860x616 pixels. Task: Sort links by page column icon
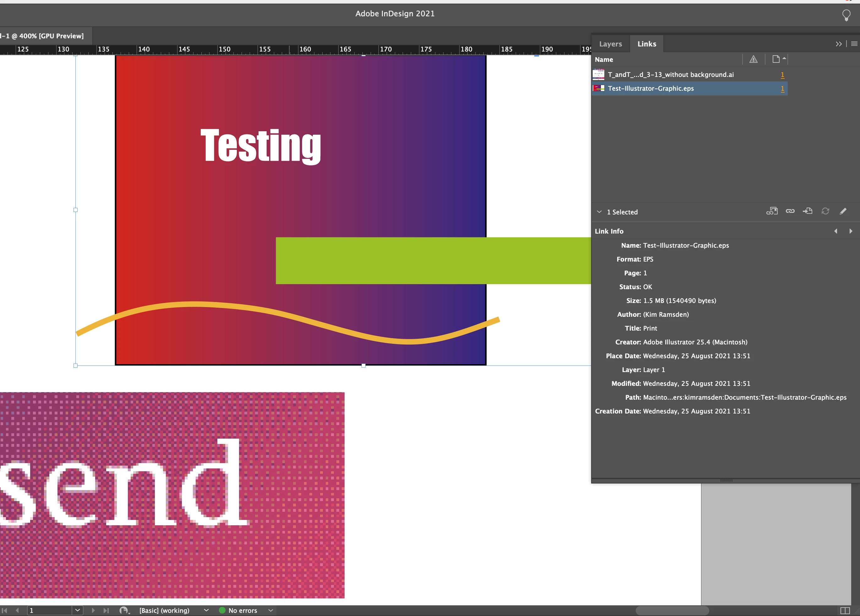pos(776,59)
